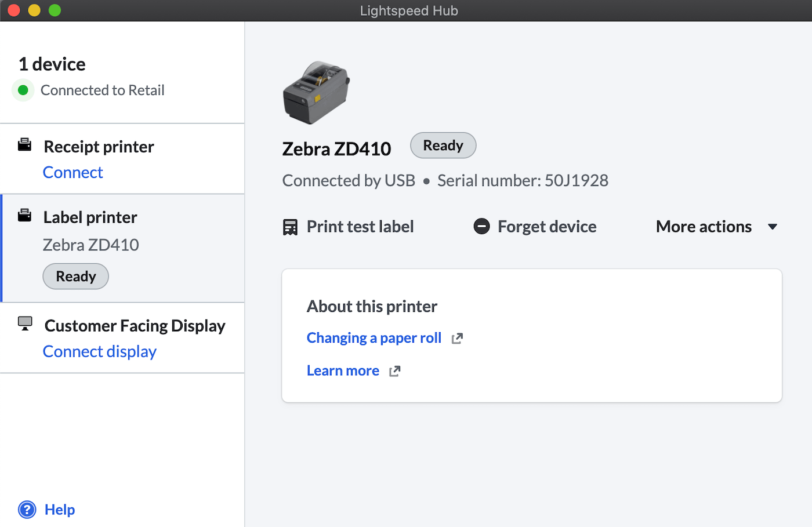Click external link icon beside Changing a paper roll
812x527 pixels.
tap(457, 339)
